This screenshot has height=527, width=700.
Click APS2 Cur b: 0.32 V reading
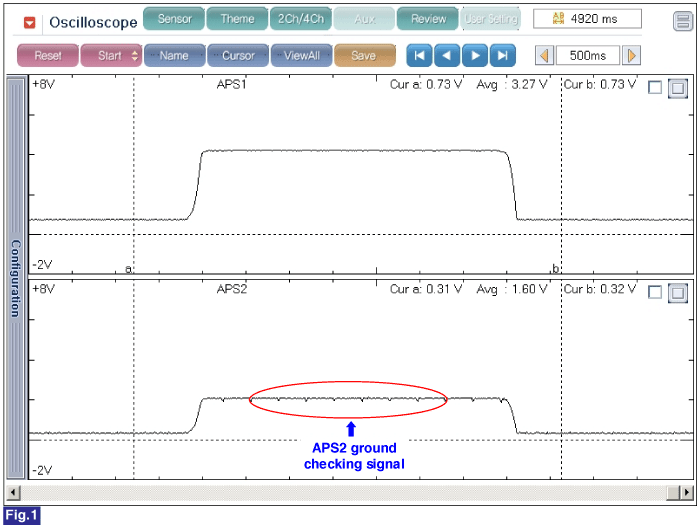coord(600,289)
